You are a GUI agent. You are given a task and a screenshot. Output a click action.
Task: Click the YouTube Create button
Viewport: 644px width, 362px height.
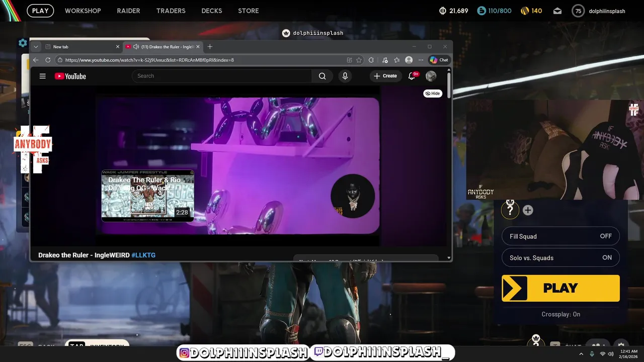pyautogui.click(x=385, y=76)
